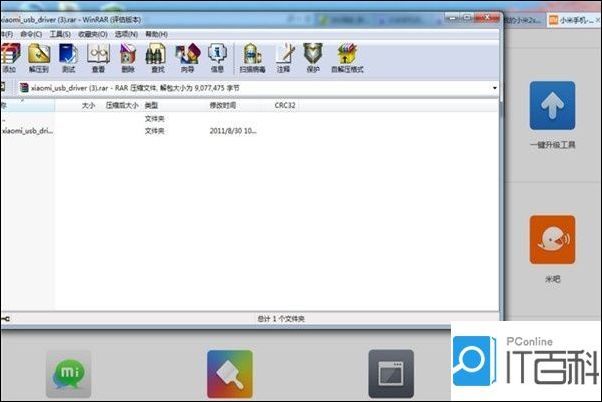602x402 pixels.
Task: Switch to the 小米手机 browser tab
Action: pyautogui.click(x=573, y=20)
